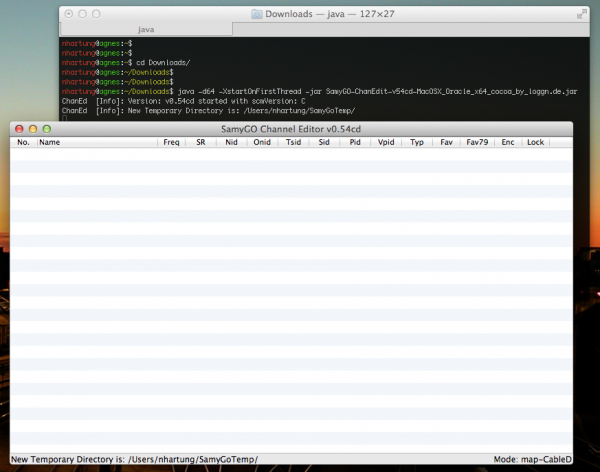Click the SR column header

(x=201, y=142)
